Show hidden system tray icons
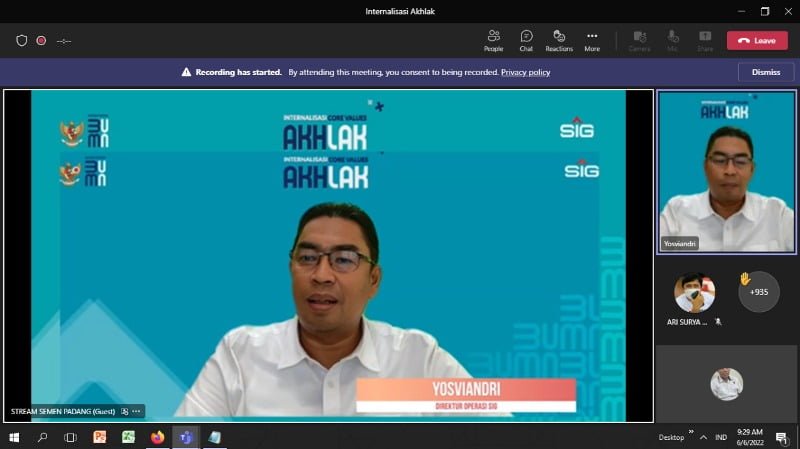 [x=705, y=437]
